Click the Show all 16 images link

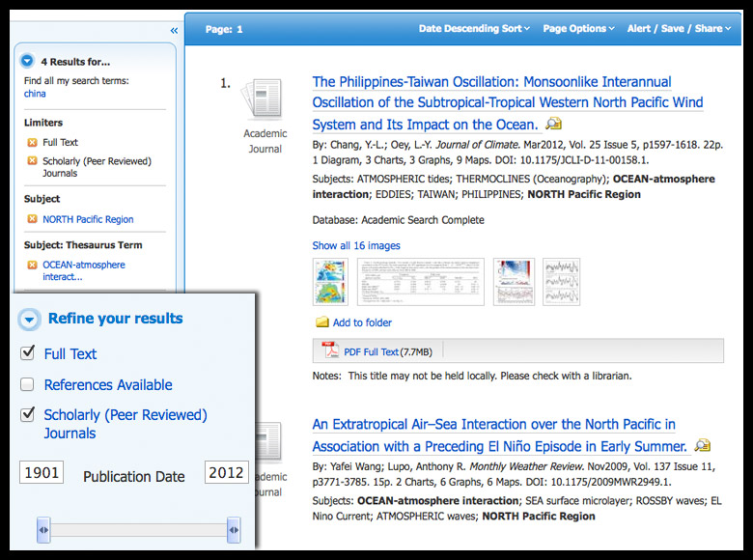tap(355, 245)
